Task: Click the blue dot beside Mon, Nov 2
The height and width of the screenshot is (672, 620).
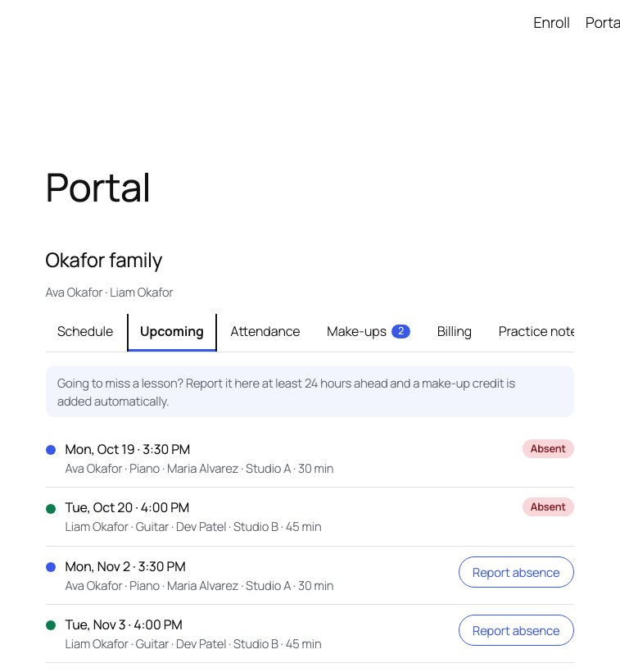Action: point(51,567)
